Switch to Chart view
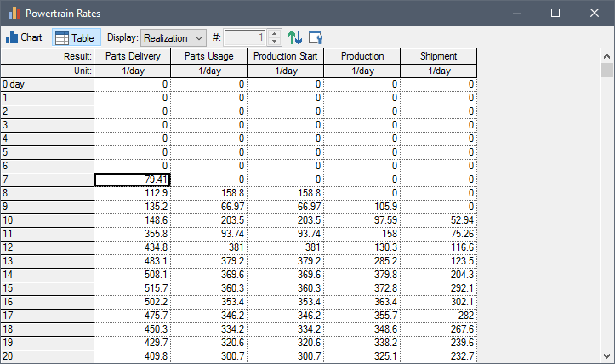The height and width of the screenshot is (364, 615). [24, 37]
